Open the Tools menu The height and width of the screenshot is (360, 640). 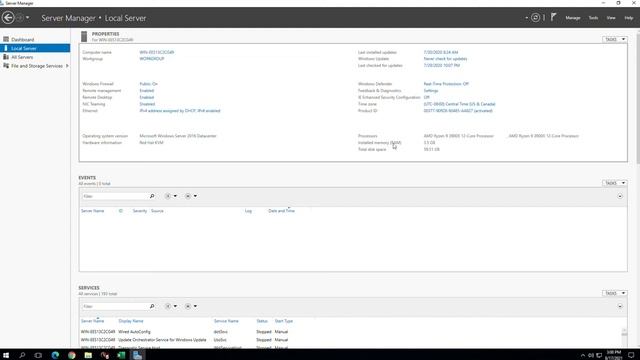593,18
